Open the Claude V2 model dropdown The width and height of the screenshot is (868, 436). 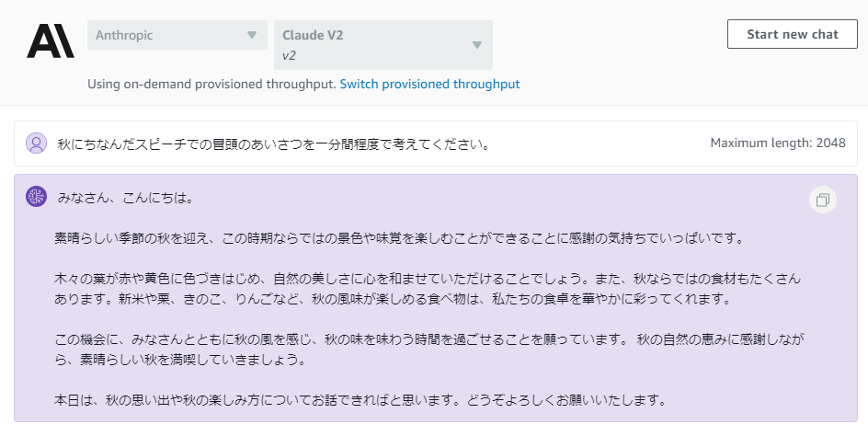(x=383, y=45)
